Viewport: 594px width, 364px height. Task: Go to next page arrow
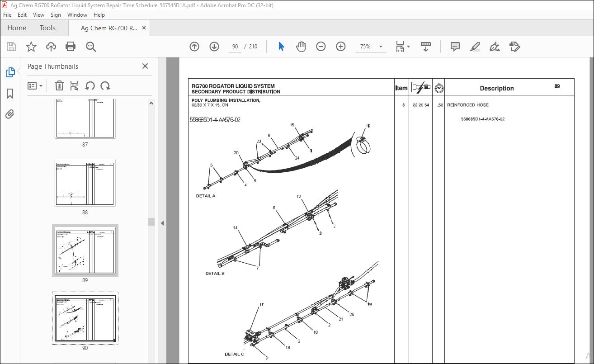pyautogui.click(x=214, y=47)
